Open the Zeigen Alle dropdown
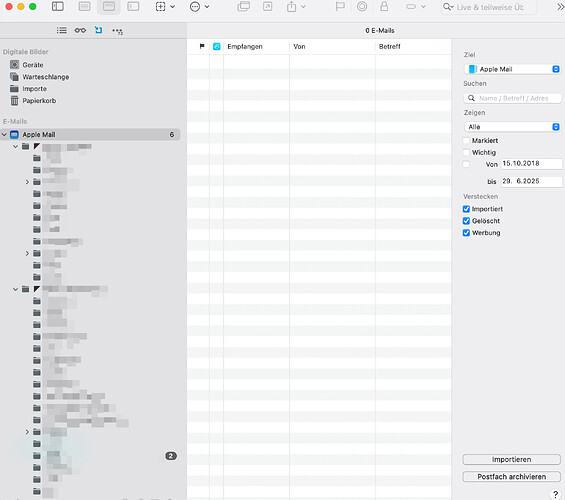Viewport: 565px width, 500px height. (x=512, y=127)
